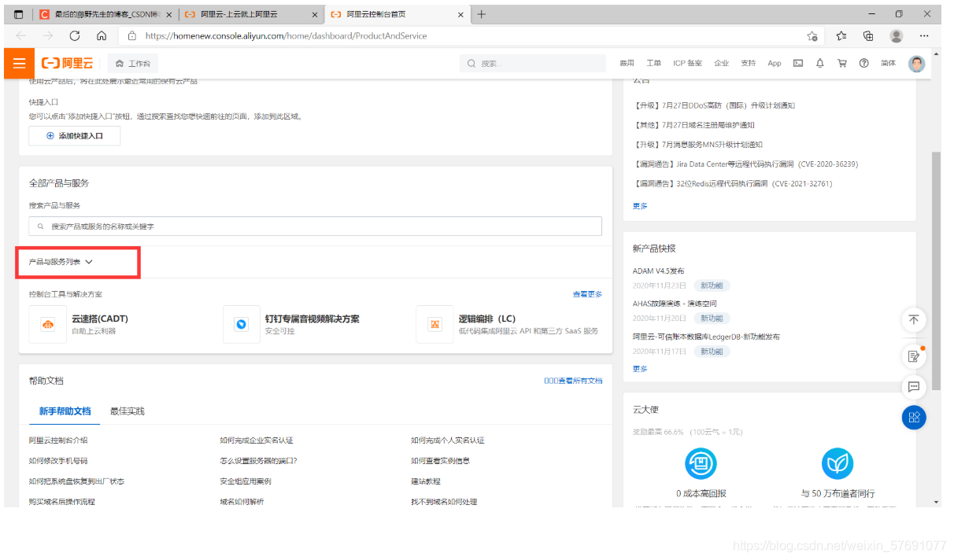Open 安全组应用案例 article

(246, 481)
